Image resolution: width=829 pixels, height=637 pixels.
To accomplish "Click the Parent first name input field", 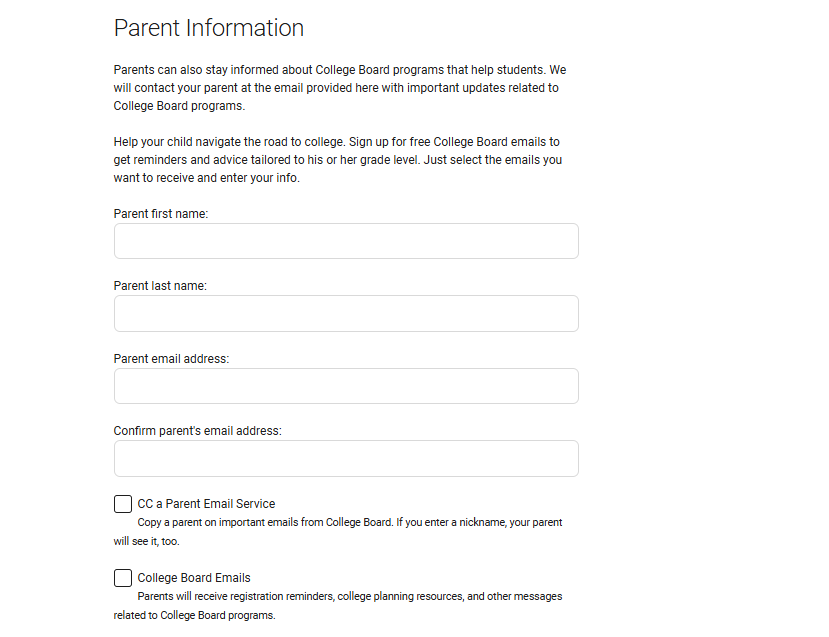I will pos(346,241).
